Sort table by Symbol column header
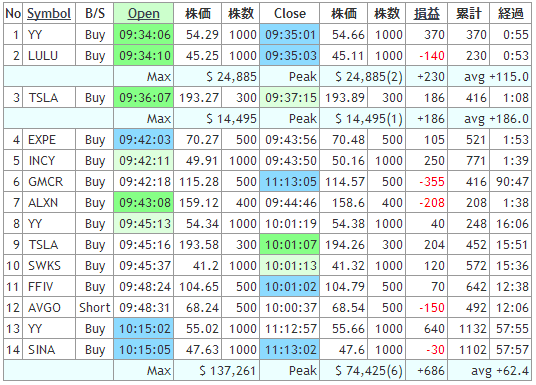 (49, 14)
